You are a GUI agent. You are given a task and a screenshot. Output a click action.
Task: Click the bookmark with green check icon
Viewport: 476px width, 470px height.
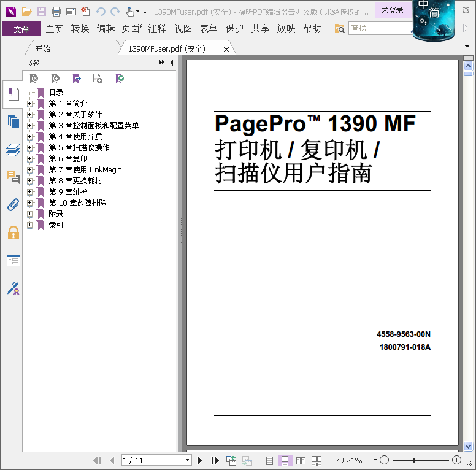[119, 79]
